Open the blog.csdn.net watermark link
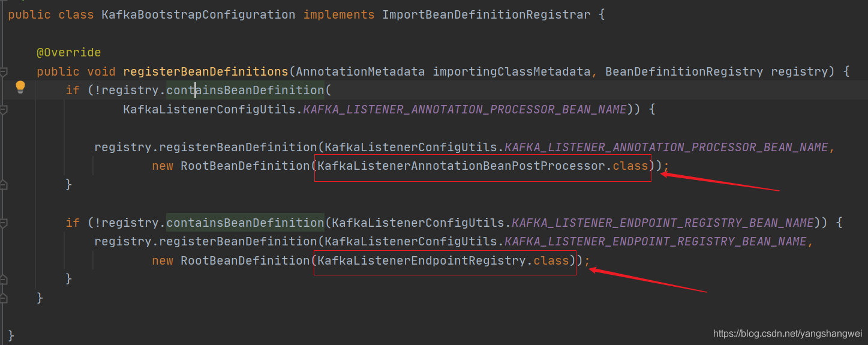The width and height of the screenshot is (868, 345). coord(787,334)
